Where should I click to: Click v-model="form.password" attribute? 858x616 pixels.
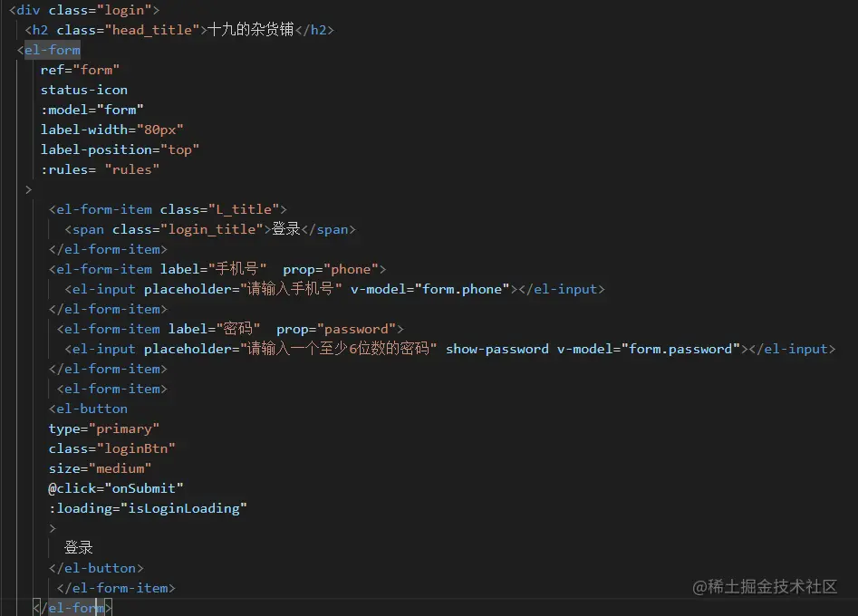pyautogui.click(x=649, y=349)
